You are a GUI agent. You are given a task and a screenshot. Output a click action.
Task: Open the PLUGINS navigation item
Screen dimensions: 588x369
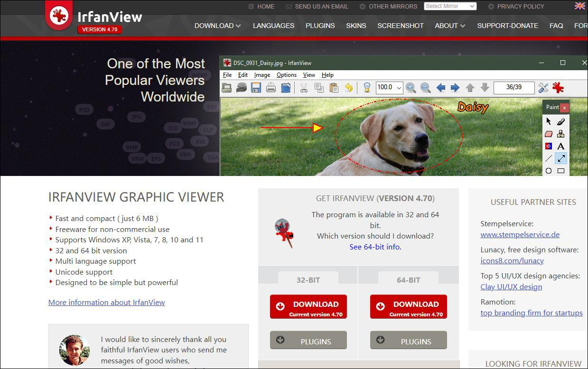[x=320, y=26]
